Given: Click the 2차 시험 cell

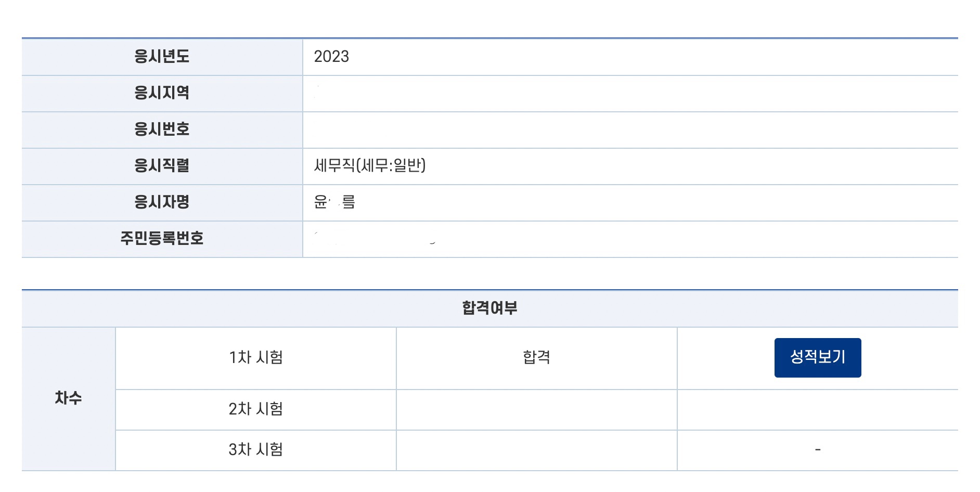Looking at the screenshot, I should (x=255, y=409).
